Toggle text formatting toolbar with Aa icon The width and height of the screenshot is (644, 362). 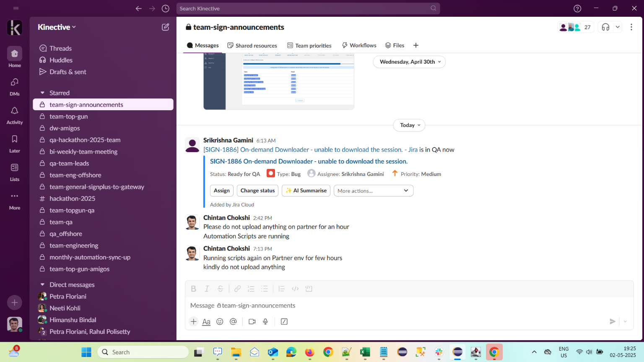pos(206,321)
